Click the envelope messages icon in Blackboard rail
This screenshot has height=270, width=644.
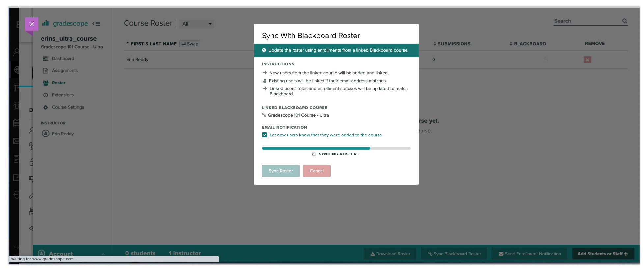(16, 141)
